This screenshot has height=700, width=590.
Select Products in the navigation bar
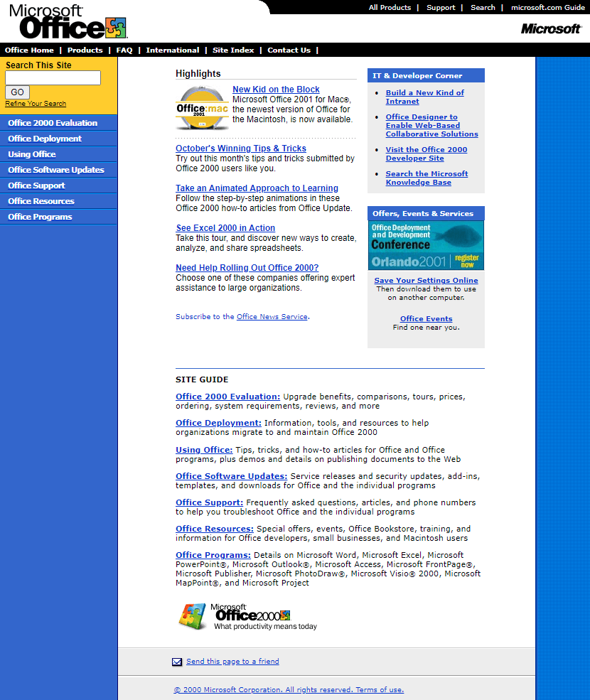tap(85, 50)
